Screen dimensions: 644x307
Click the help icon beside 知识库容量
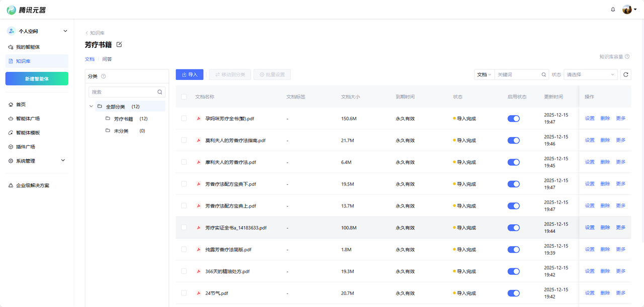[x=627, y=57]
